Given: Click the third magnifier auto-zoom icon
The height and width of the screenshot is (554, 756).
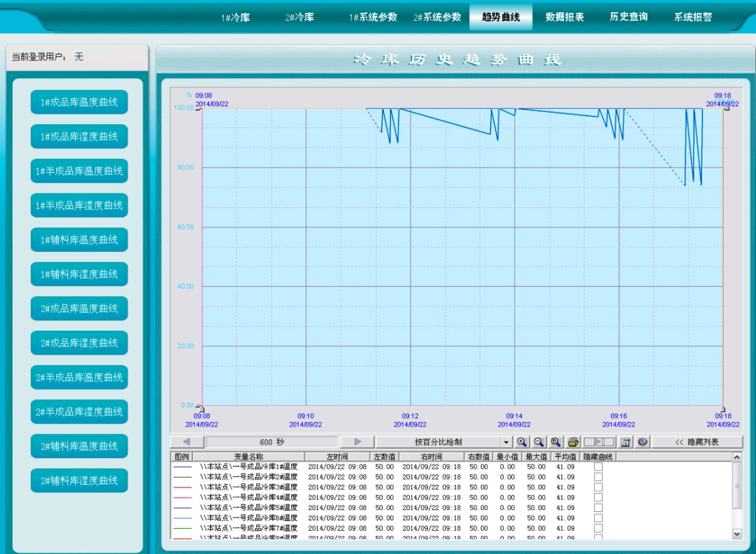Looking at the screenshot, I should (556, 442).
